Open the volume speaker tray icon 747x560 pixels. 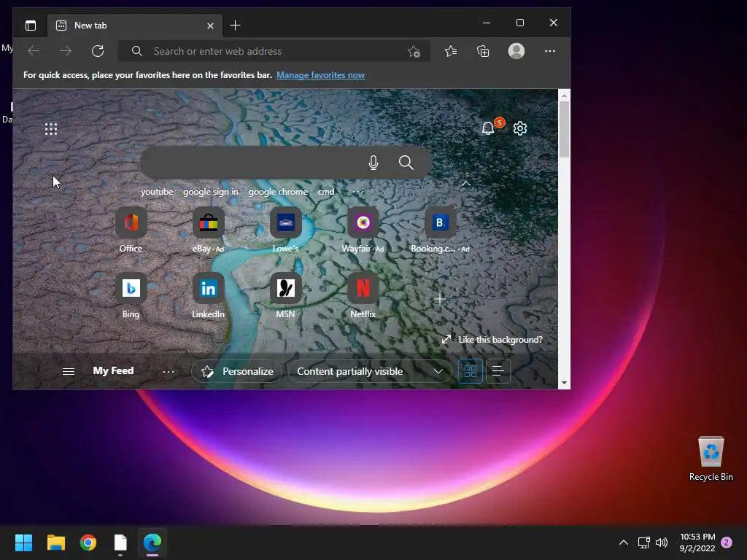tap(662, 542)
